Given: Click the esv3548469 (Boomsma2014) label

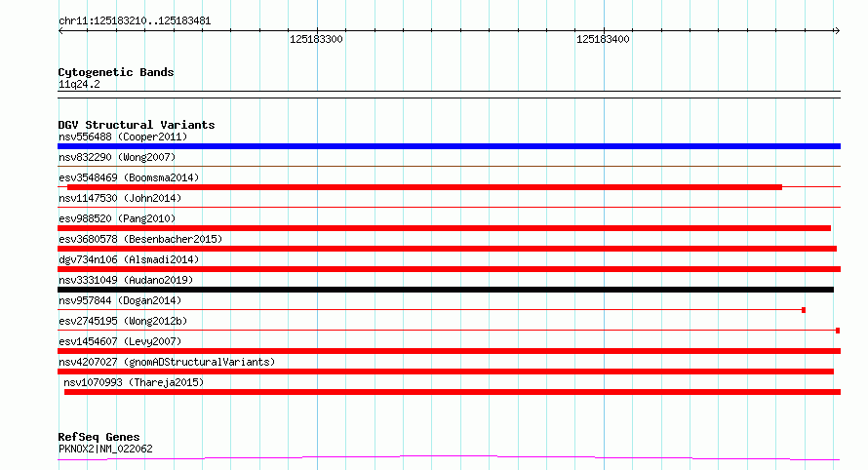Looking at the screenshot, I should (x=129, y=177).
